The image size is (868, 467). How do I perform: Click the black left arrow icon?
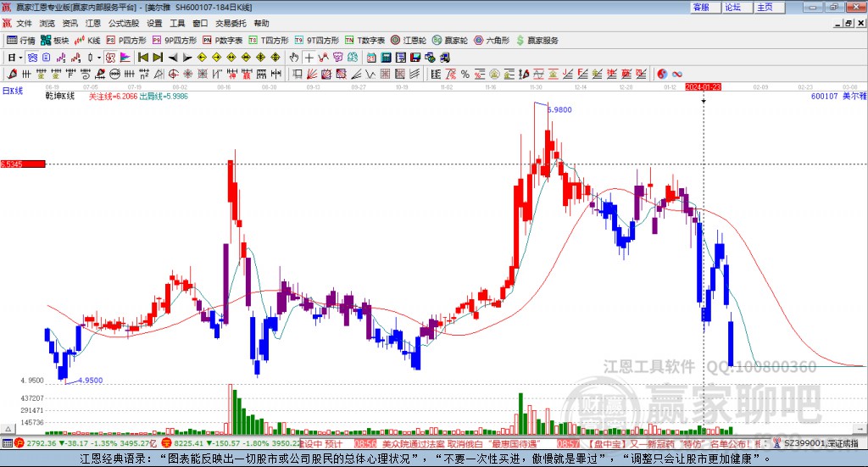coord(173,58)
